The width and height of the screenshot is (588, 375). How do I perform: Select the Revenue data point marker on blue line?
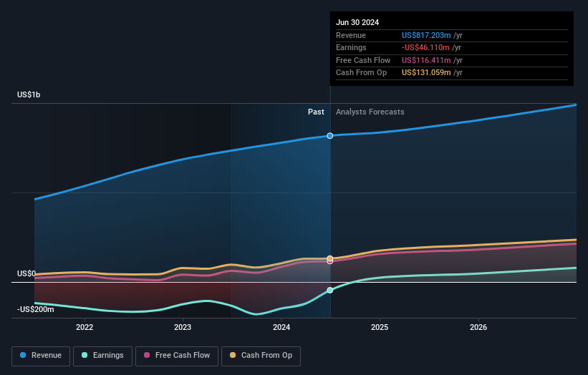[x=330, y=135]
